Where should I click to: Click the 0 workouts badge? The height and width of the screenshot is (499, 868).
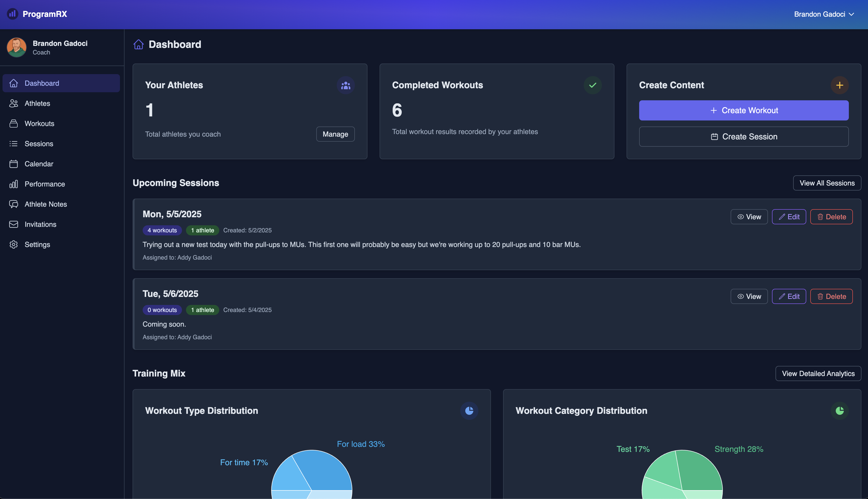tap(162, 310)
